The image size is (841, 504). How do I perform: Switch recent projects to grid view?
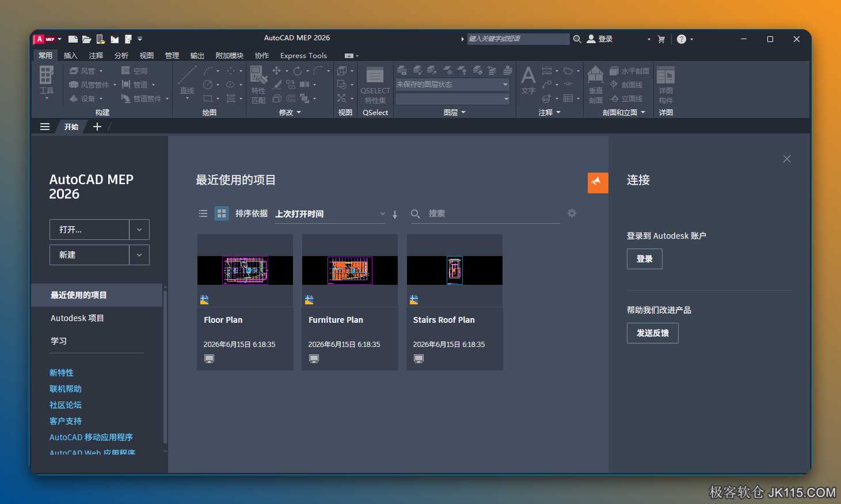222,213
